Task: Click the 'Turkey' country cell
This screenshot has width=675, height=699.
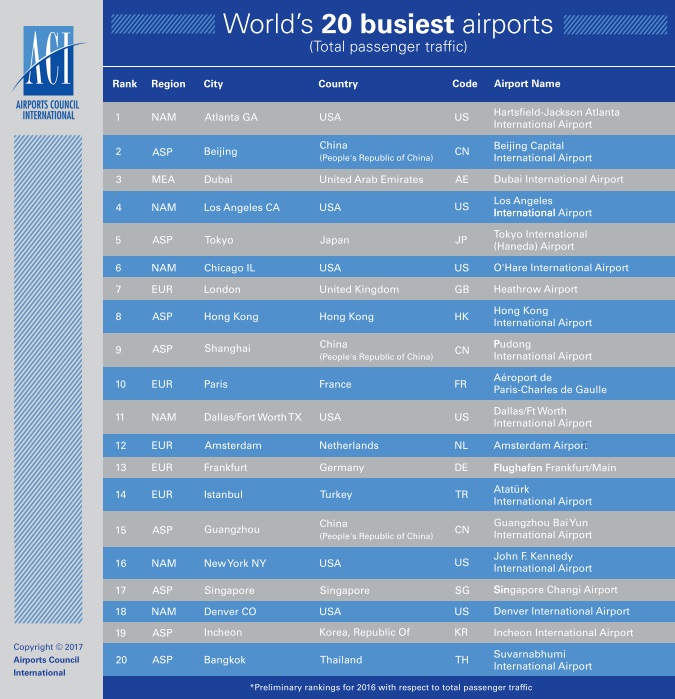Action: click(x=336, y=494)
